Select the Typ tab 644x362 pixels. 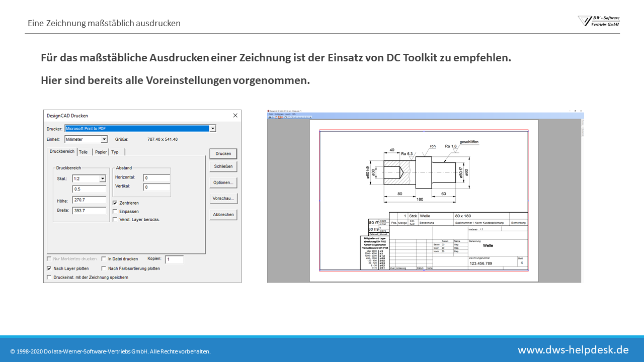coord(116,152)
